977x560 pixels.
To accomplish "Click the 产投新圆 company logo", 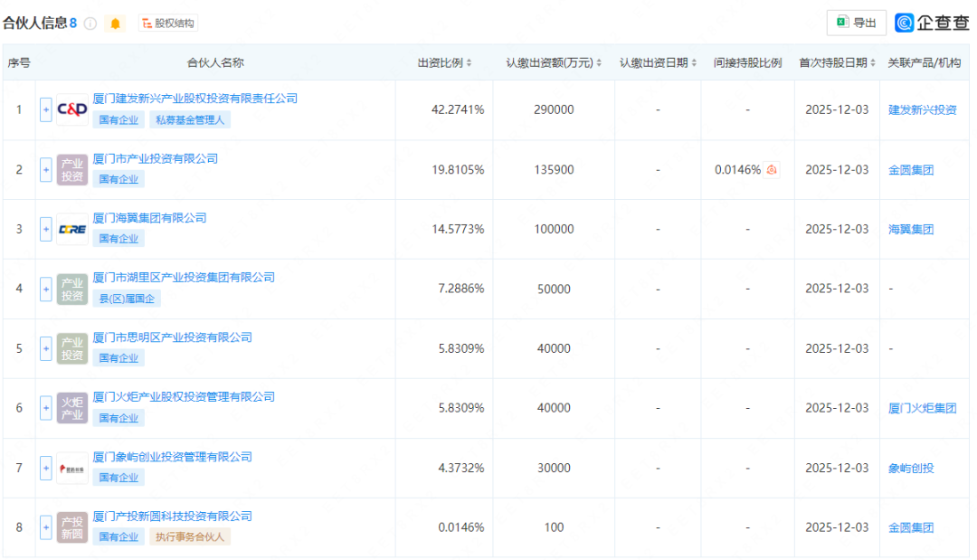I will [x=72, y=527].
